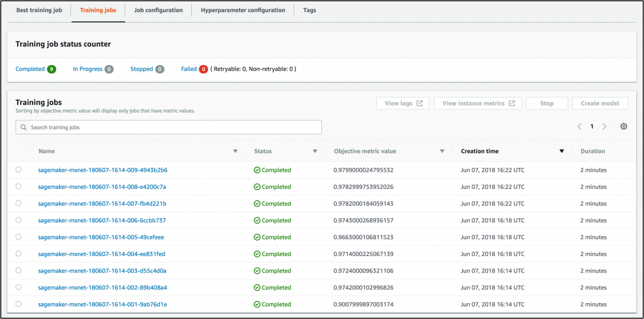Click status checkmark icon for job 005-49cefeee
The width and height of the screenshot is (644, 319).
(257, 237)
